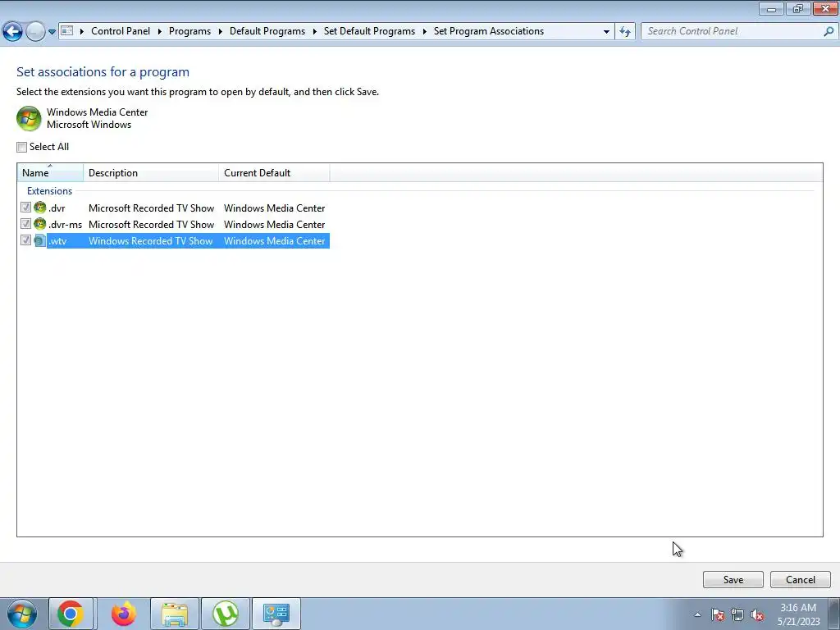
Task: Click the Back navigation arrow
Action: pos(13,32)
